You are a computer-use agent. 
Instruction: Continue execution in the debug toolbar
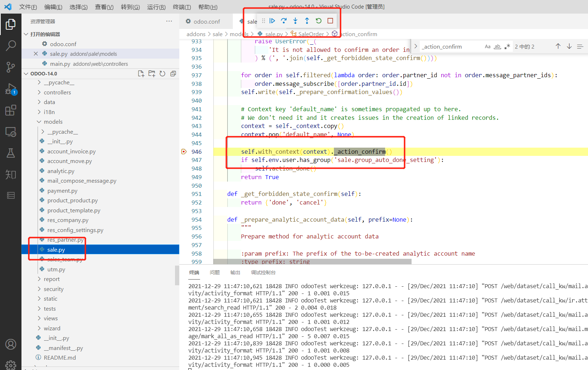point(272,21)
